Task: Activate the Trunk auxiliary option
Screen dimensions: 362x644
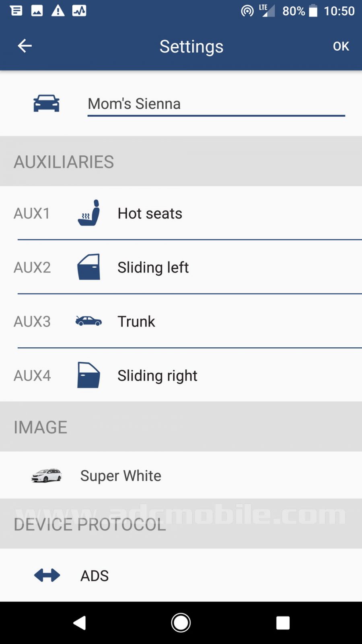Action: pyautogui.click(x=181, y=321)
